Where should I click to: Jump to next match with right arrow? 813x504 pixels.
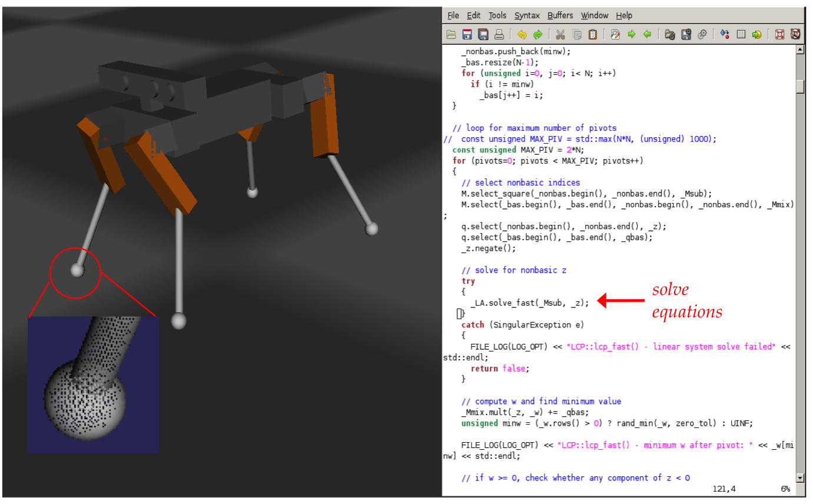631,34
